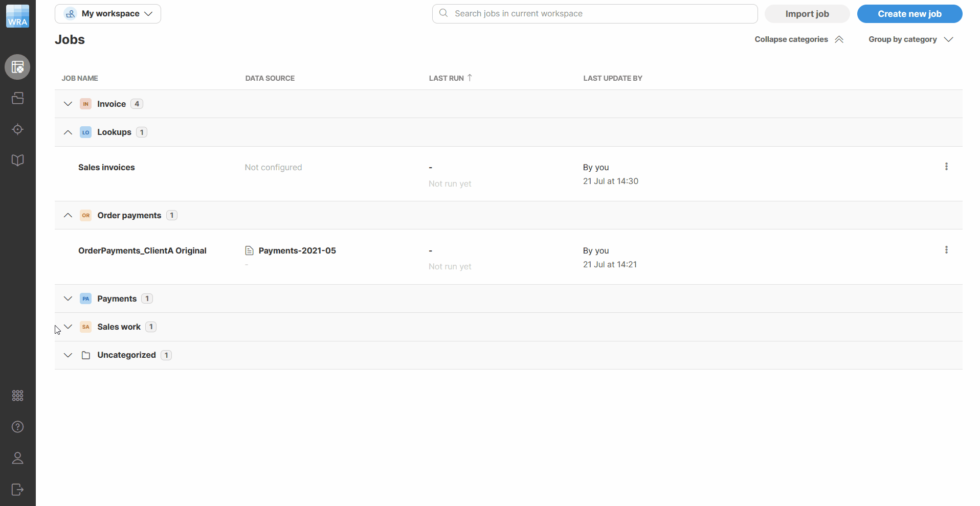Click the Invoice count badge 4
Screen dimensions: 980x506
137,104
